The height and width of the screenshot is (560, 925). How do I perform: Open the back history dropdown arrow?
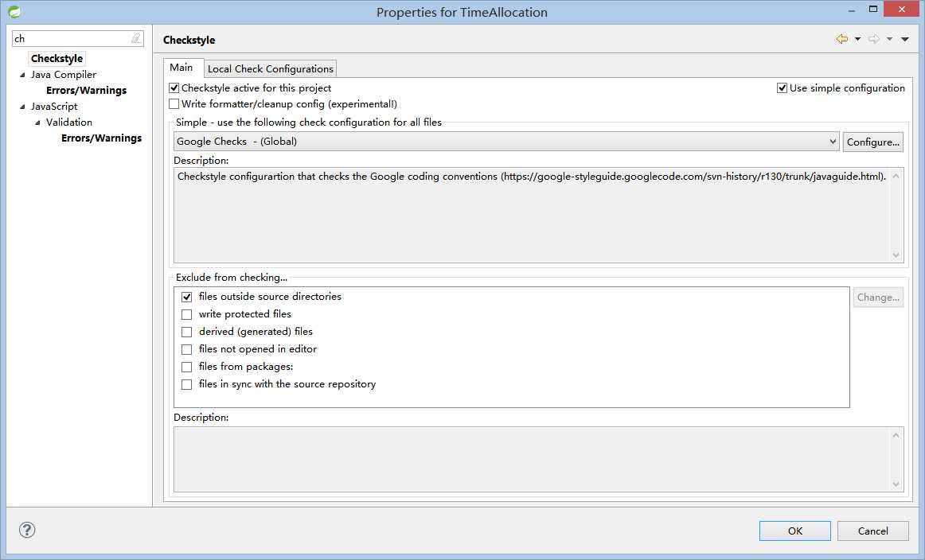pos(858,39)
